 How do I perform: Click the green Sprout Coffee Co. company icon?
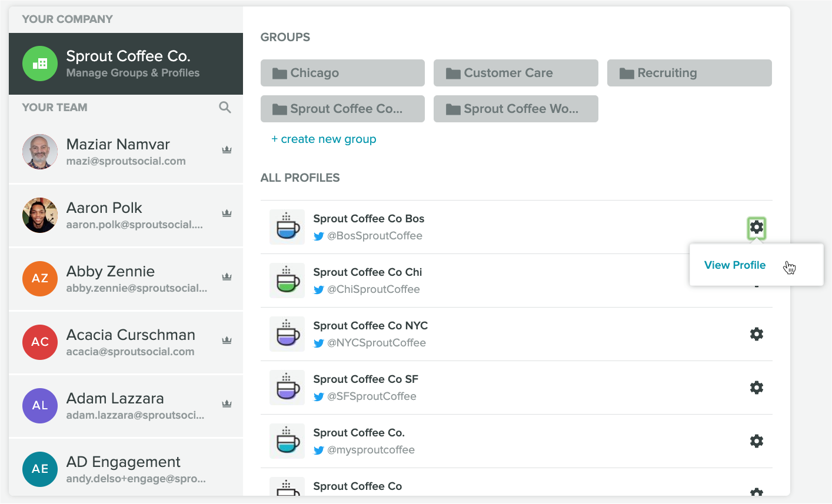tap(40, 64)
